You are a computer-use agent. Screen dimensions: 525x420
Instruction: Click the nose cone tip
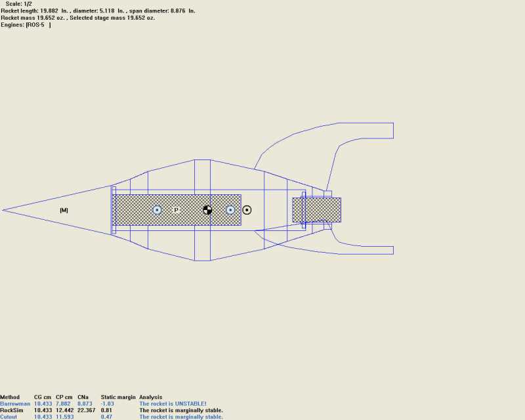4,210
